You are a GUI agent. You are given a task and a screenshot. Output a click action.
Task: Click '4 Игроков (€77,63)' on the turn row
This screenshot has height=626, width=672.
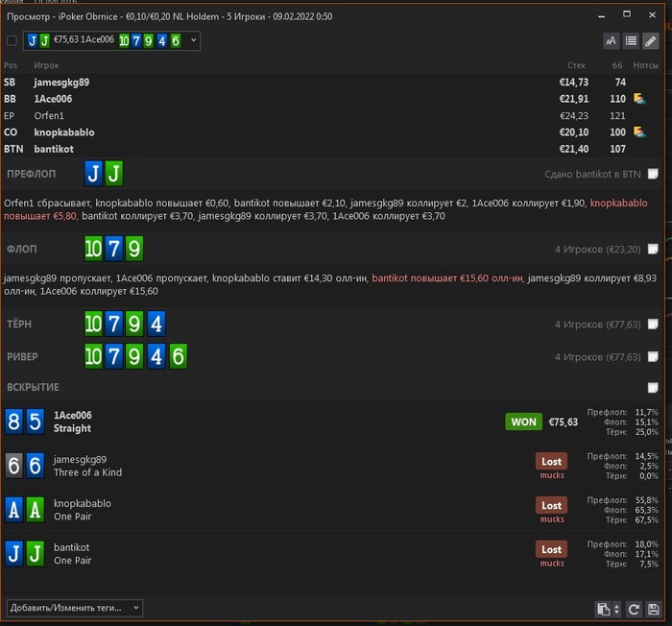pyautogui.click(x=597, y=325)
